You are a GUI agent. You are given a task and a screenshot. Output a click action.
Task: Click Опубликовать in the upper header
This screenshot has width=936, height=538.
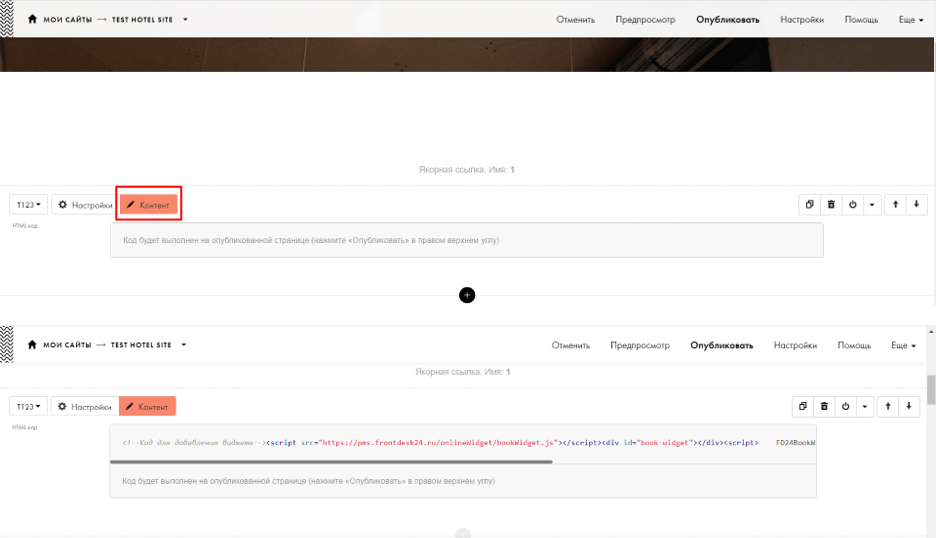pos(728,20)
